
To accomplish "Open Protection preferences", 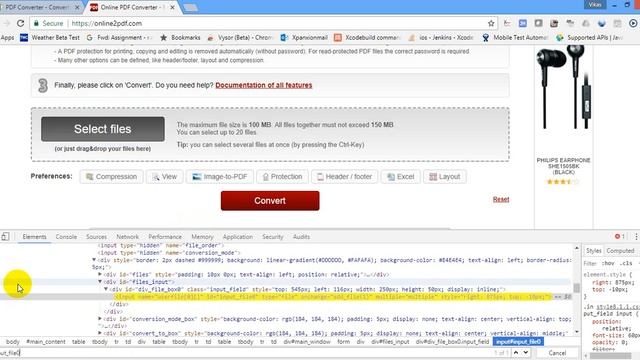I will (x=282, y=177).
